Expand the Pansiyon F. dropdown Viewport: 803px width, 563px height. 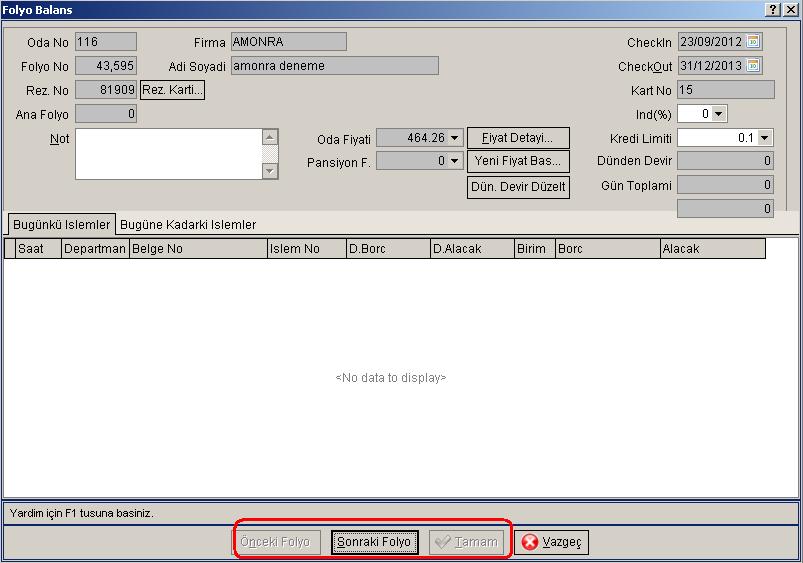454,161
